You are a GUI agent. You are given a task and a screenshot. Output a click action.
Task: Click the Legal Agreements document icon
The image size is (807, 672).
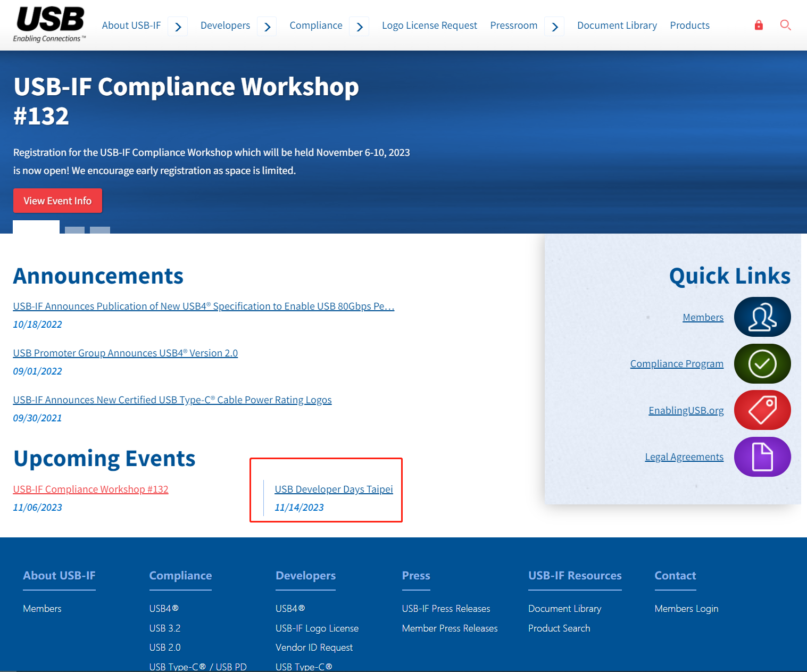(762, 457)
